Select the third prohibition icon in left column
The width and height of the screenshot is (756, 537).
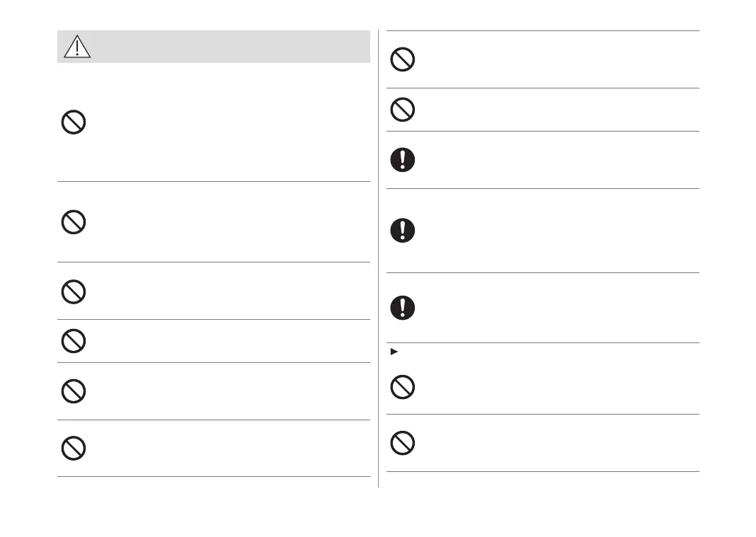pyautogui.click(x=74, y=291)
